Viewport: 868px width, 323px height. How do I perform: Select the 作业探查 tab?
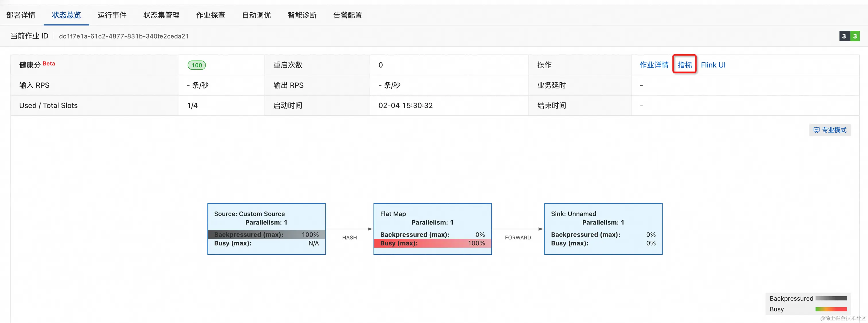click(211, 15)
